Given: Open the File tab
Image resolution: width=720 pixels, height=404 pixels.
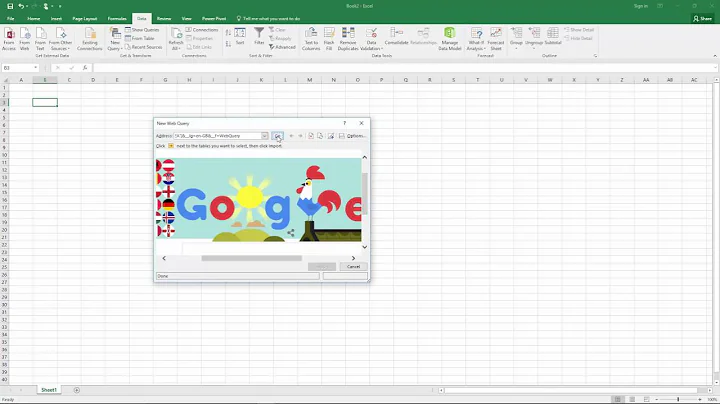Looking at the screenshot, I should (x=11, y=19).
